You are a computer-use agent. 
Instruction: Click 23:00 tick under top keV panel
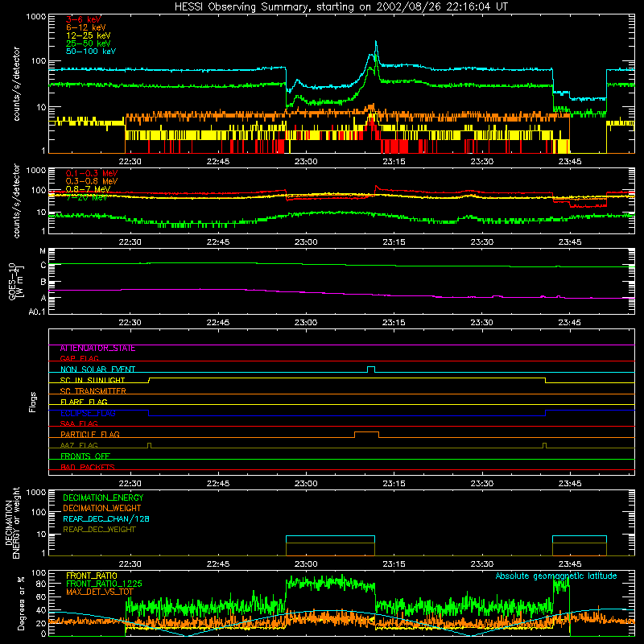(306, 162)
